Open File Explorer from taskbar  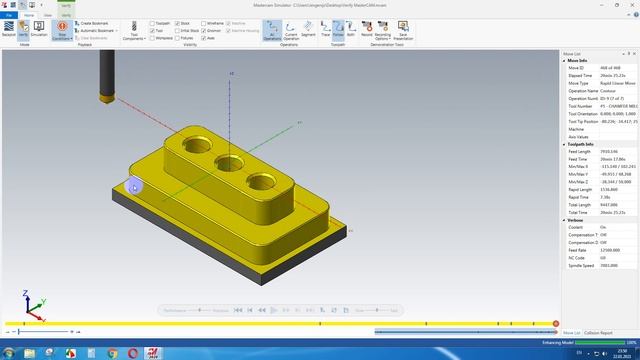point(29,353)
